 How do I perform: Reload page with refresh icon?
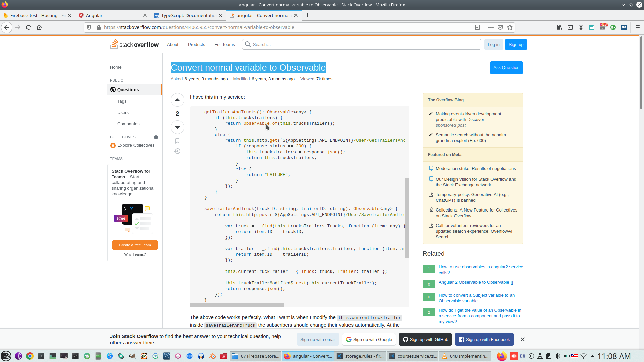click(29, 27)
